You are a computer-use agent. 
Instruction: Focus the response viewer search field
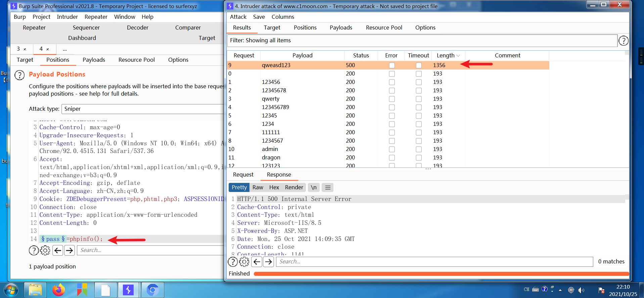click(434, 262)
